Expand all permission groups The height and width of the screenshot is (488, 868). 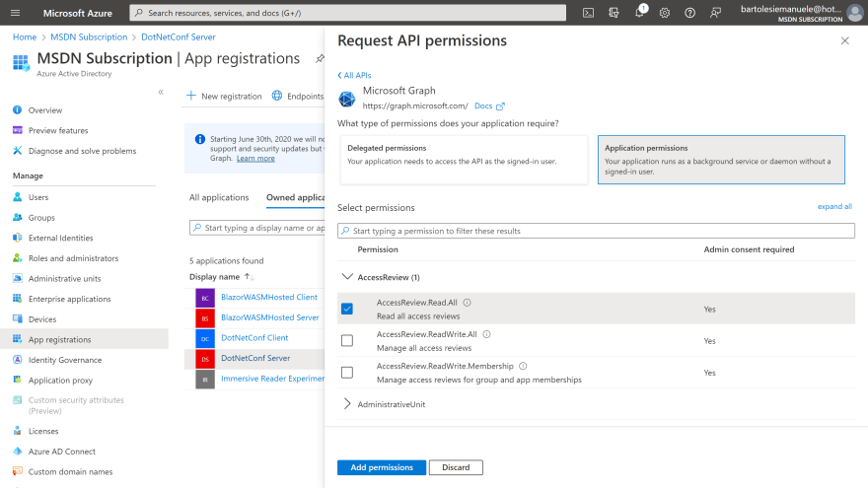pos(834,206)
